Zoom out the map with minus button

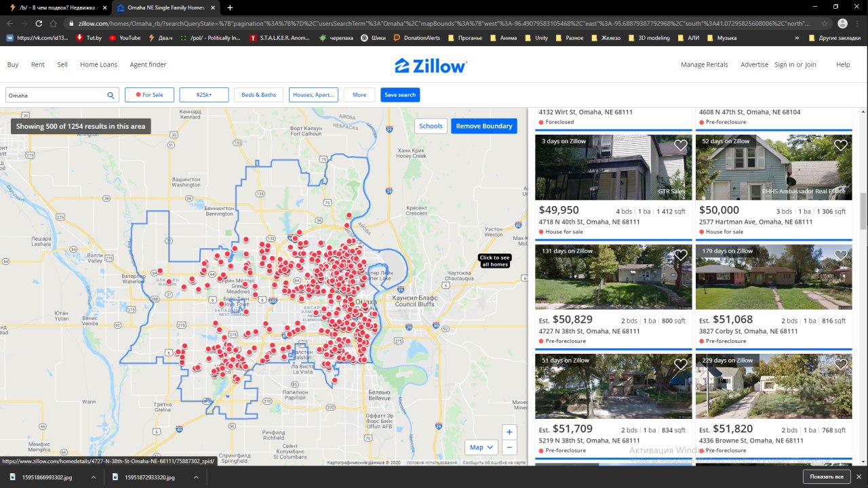(x=509, y=447)
